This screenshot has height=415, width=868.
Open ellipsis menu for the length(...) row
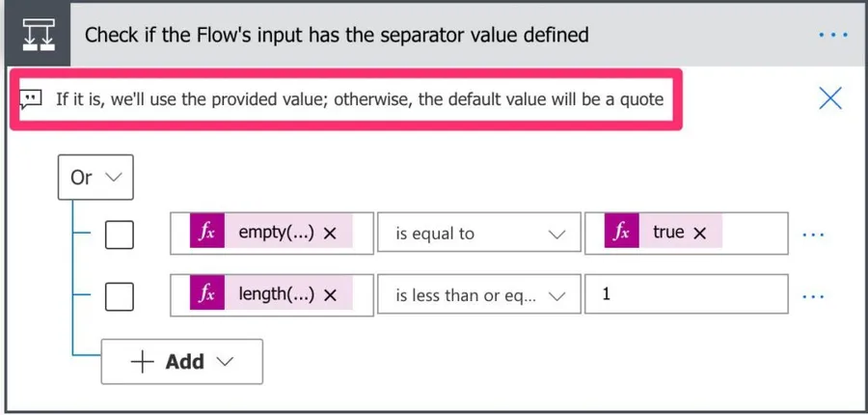(815, 295)
